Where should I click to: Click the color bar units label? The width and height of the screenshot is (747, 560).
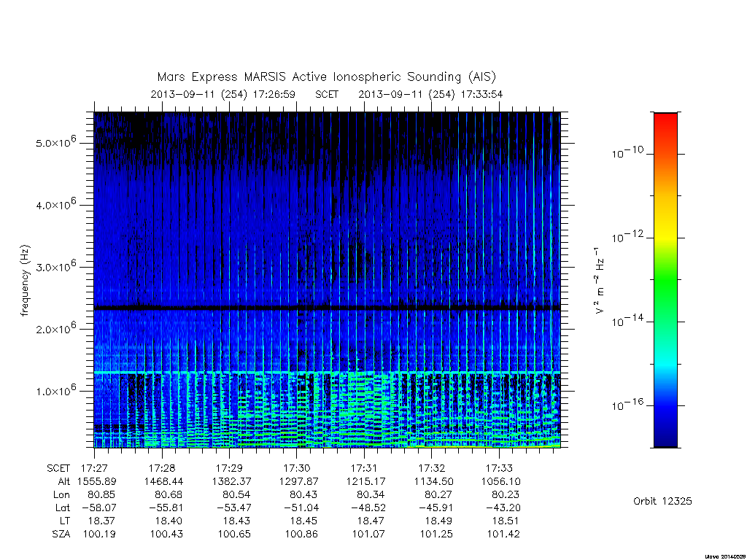(600, 281)
